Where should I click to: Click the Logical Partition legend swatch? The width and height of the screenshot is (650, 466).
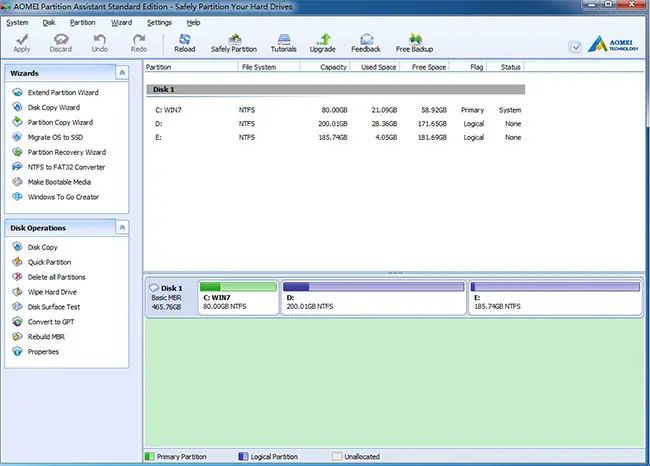243,456
